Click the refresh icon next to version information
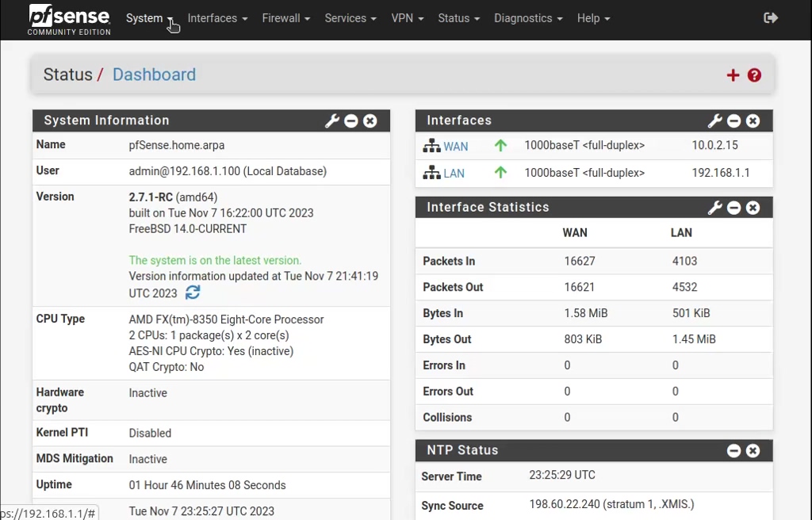Screen dimensions: 812x520 [192, 292]
